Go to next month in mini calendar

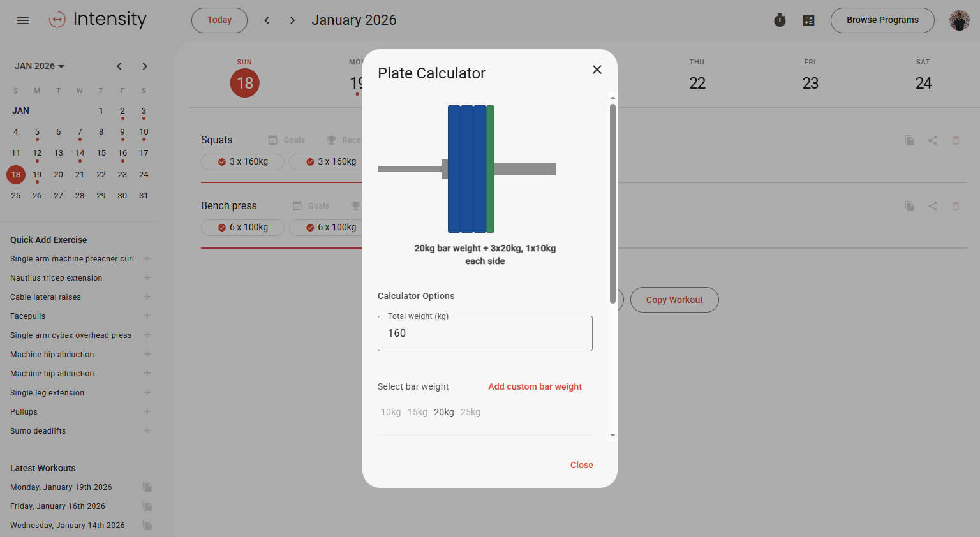145,66
